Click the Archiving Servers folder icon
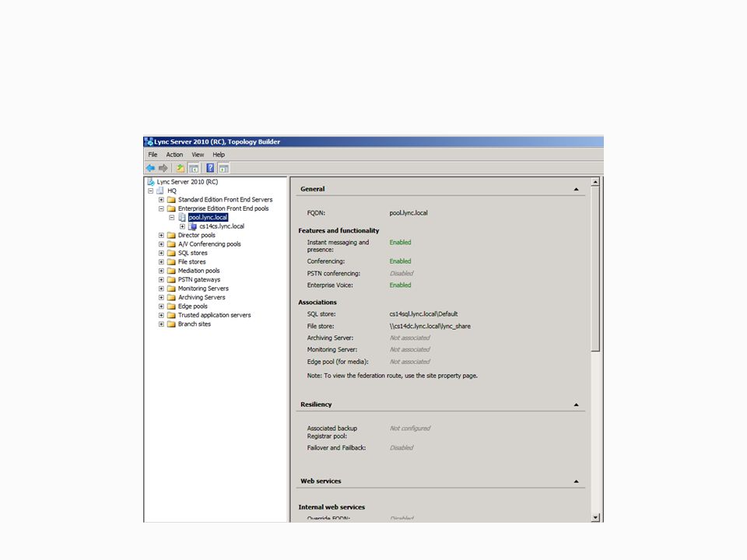Screen dimensions: 747x560 click(171, 297)
